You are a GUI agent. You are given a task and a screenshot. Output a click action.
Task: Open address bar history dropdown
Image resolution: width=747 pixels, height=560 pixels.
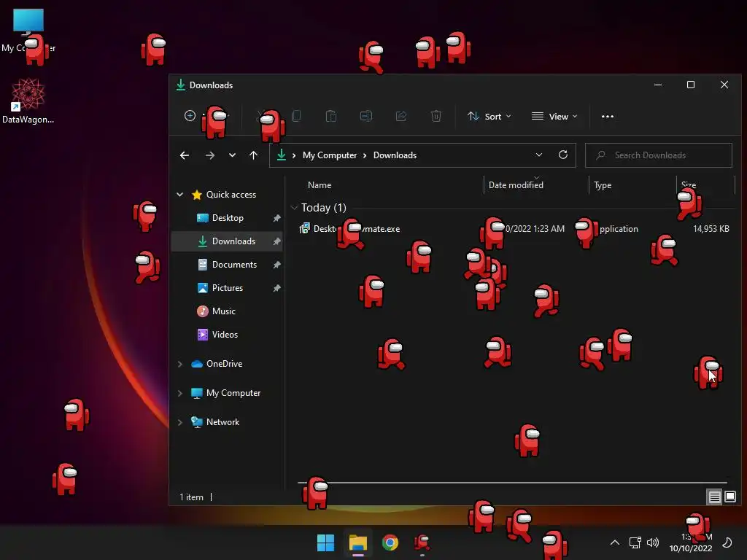539,155
